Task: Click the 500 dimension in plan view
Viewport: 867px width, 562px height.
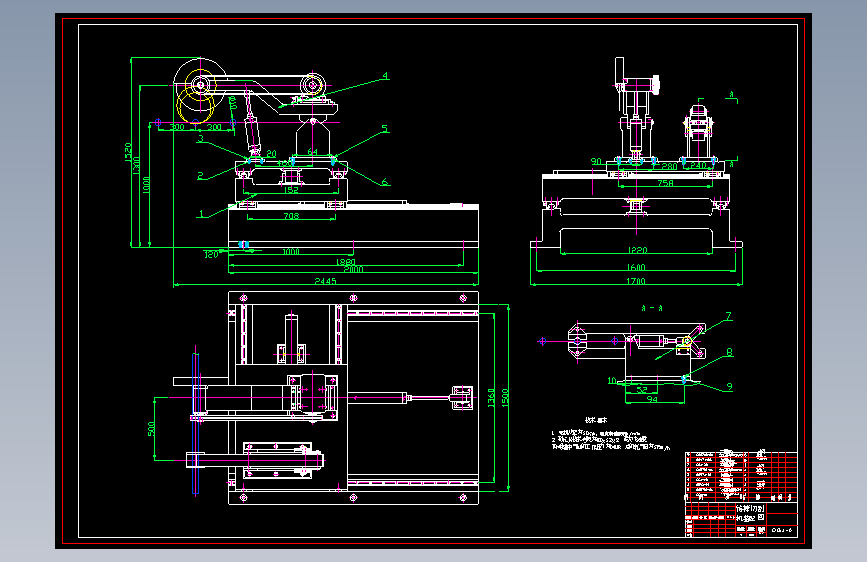Action: point(151,429)
